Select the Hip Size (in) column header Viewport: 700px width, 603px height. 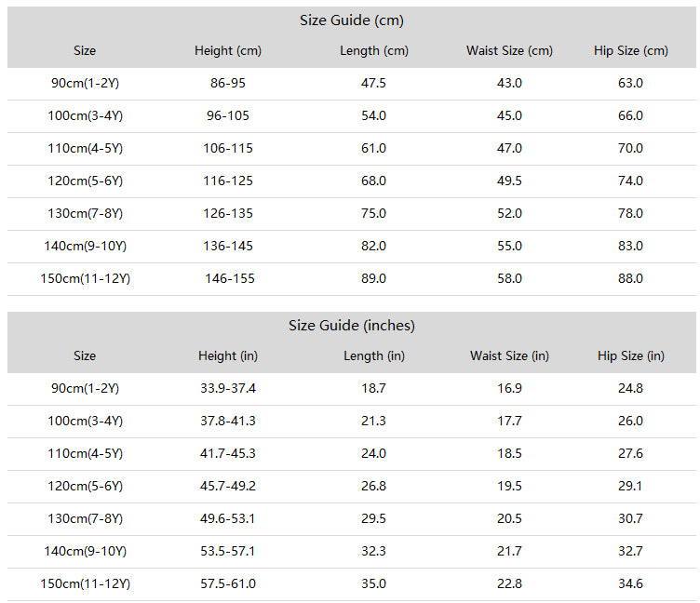(631, 356)
